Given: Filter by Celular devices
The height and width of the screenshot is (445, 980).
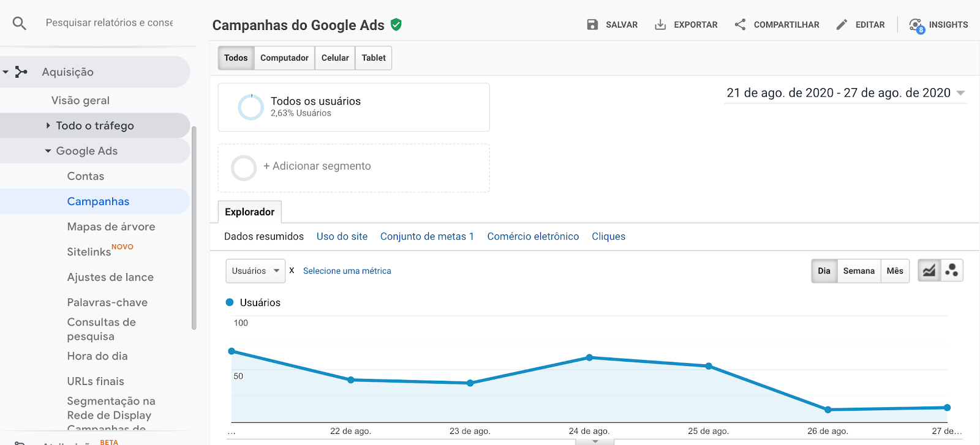Looking at the screenshot, I should pos(335,58).
